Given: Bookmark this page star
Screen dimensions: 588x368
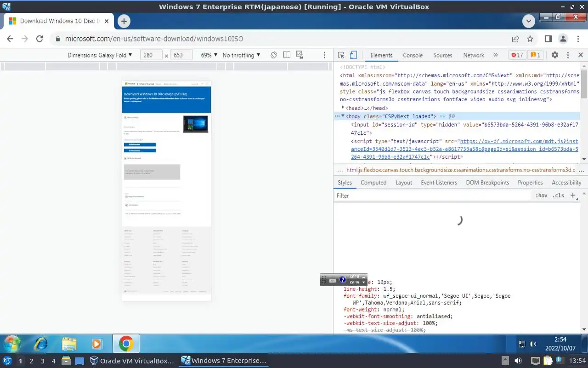Looking at the screenshot, I should tap(530, 39).
